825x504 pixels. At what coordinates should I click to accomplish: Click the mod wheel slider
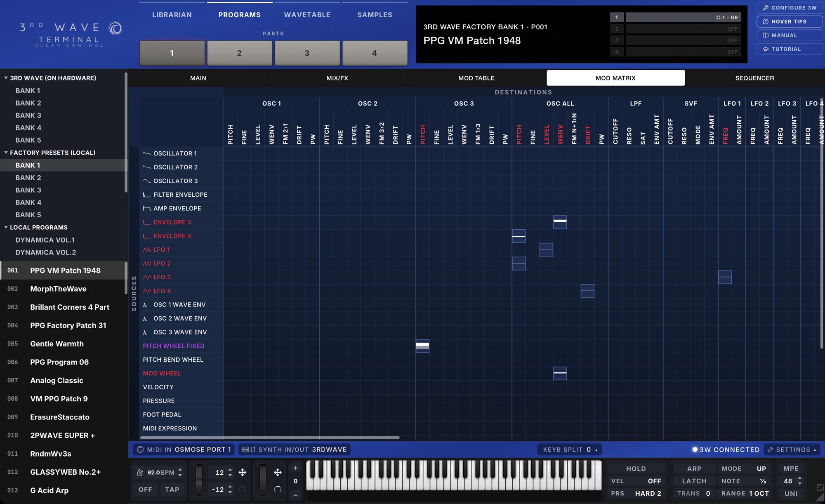point(263,480)
